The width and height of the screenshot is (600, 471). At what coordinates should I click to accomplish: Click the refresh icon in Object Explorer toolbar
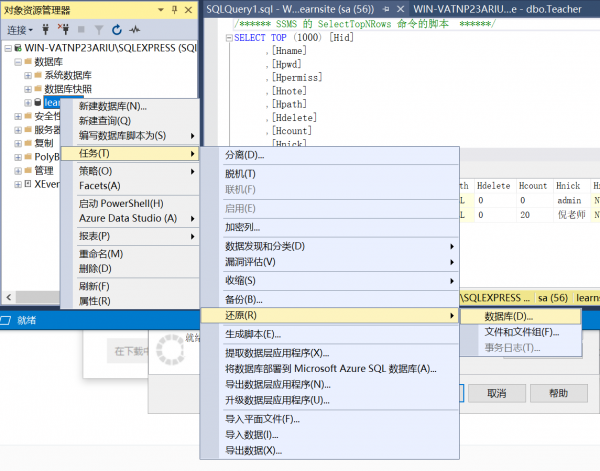[x=116, y=30]
